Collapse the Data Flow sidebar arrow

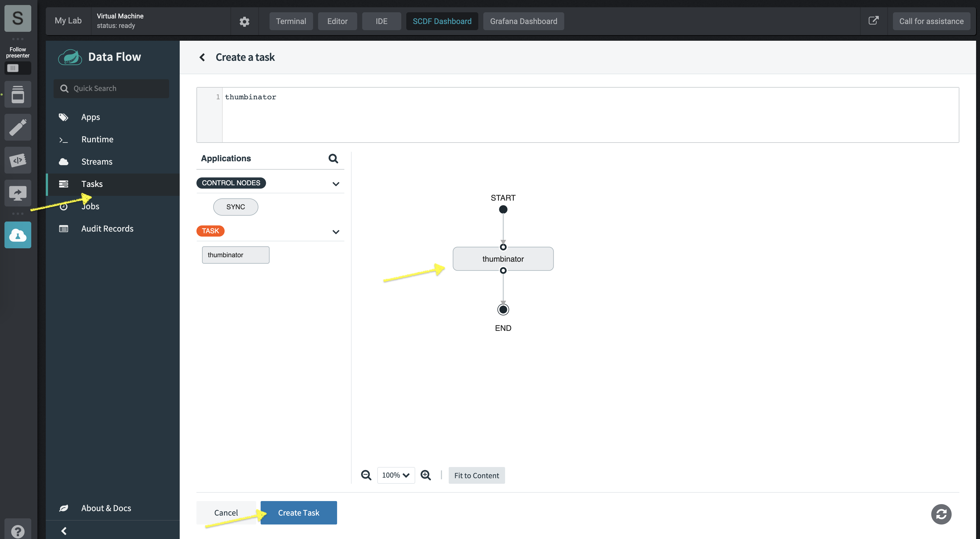[64, 531]
